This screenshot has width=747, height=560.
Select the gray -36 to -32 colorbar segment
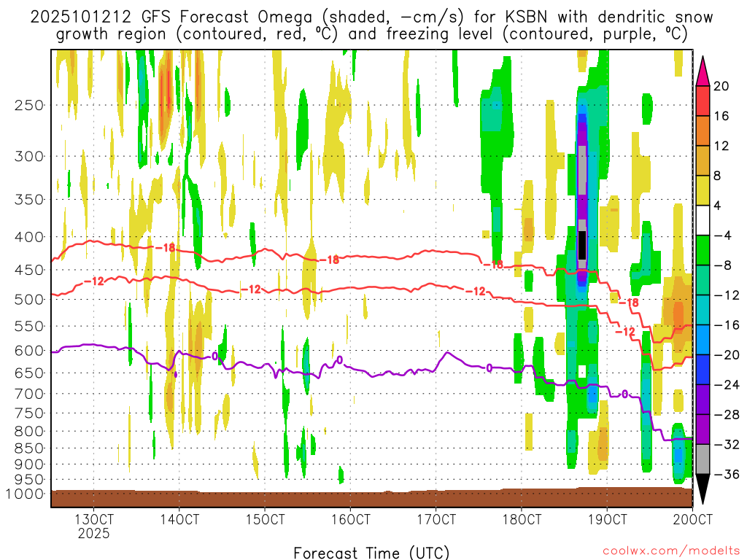click(703, 459)
